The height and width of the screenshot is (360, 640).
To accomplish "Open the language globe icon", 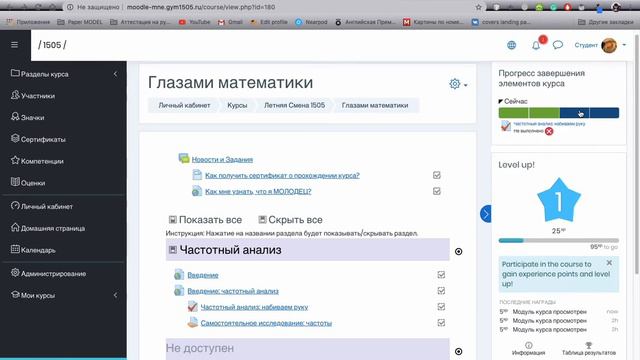I will coord(511,45).
